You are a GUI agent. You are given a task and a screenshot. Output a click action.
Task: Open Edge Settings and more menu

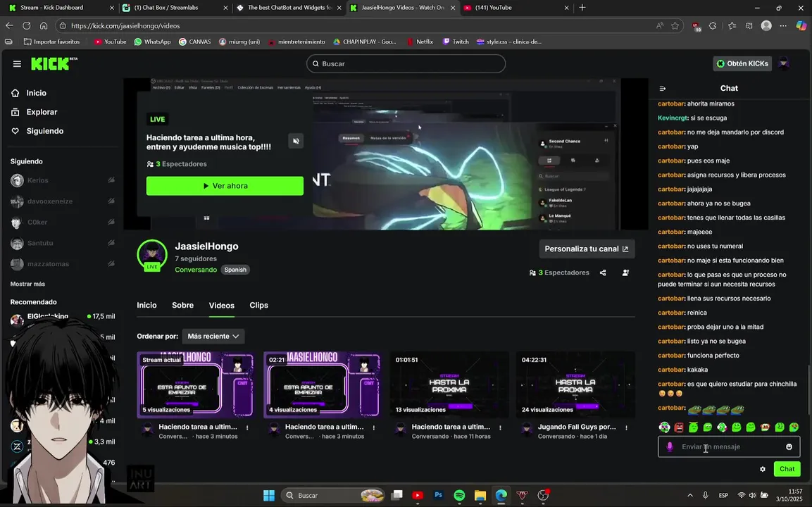pos(783,25)
